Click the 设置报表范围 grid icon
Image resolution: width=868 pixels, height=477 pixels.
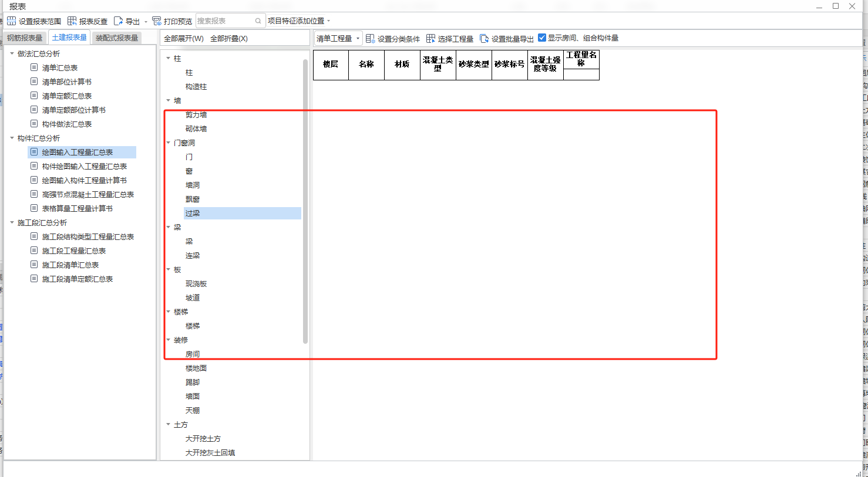(x=11, y=21)
